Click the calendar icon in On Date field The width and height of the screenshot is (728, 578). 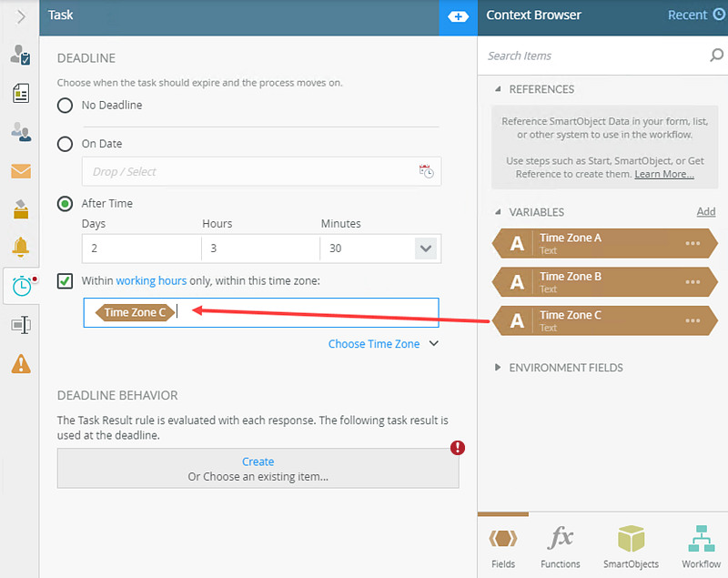426,171
